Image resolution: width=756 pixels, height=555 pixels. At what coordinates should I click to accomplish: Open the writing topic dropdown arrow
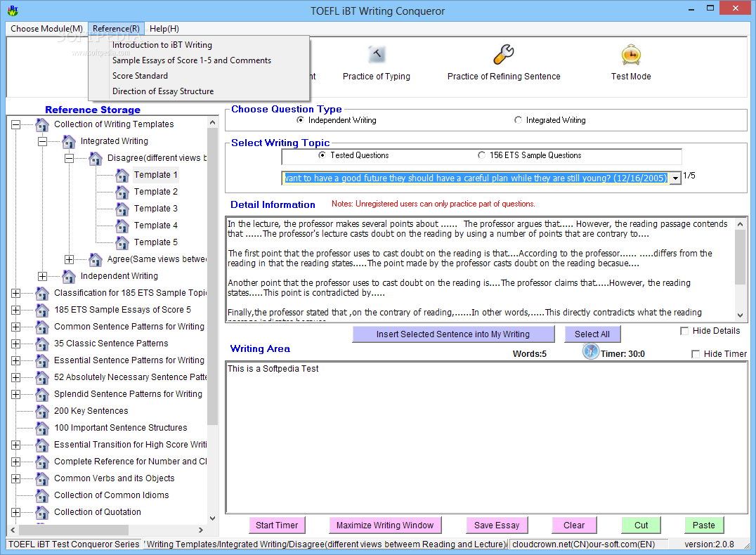point(675,178)
